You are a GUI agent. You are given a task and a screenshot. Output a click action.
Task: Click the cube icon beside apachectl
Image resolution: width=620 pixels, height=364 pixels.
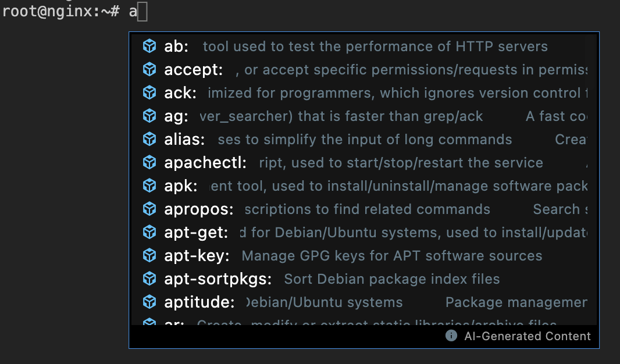click(149, 162)
